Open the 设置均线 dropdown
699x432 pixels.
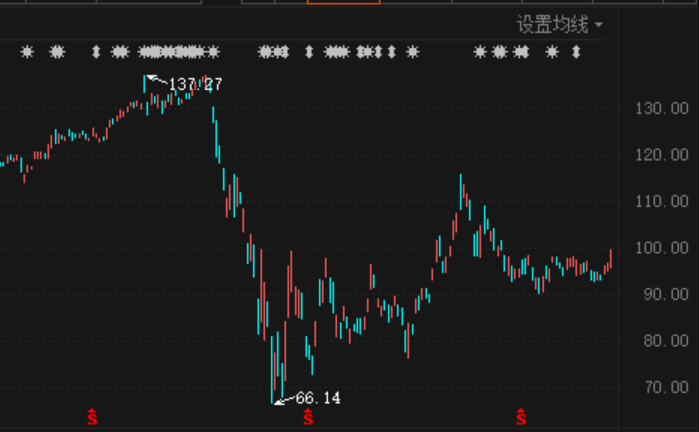pos(559,25)
